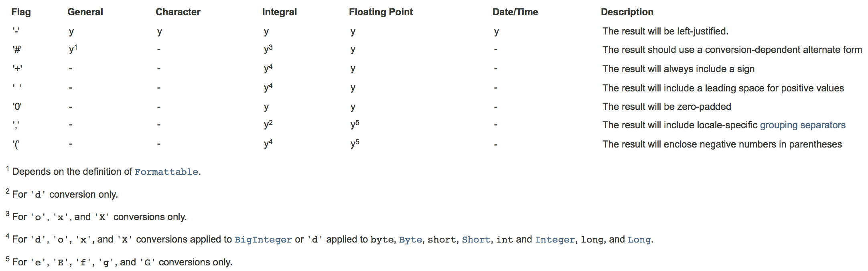This screenshot has width=868, height=271.
Task: Open the Integer link in footnote 4
Action: 555,239
